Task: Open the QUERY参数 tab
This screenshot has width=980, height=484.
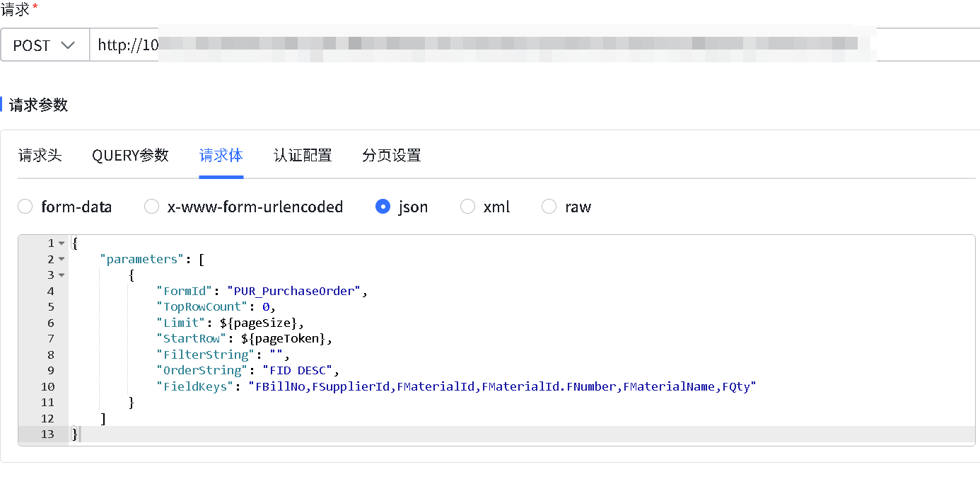Action: [x=130, y=156]
